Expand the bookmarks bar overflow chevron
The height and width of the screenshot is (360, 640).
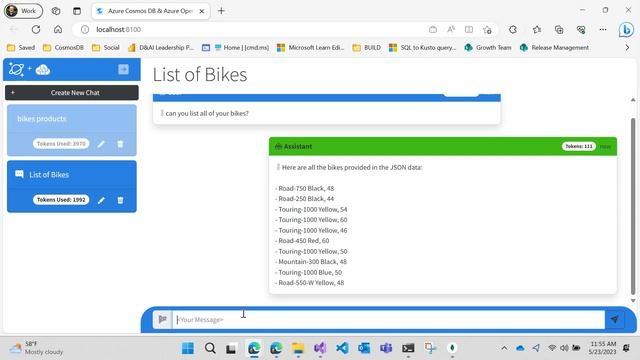coord(627,48)
